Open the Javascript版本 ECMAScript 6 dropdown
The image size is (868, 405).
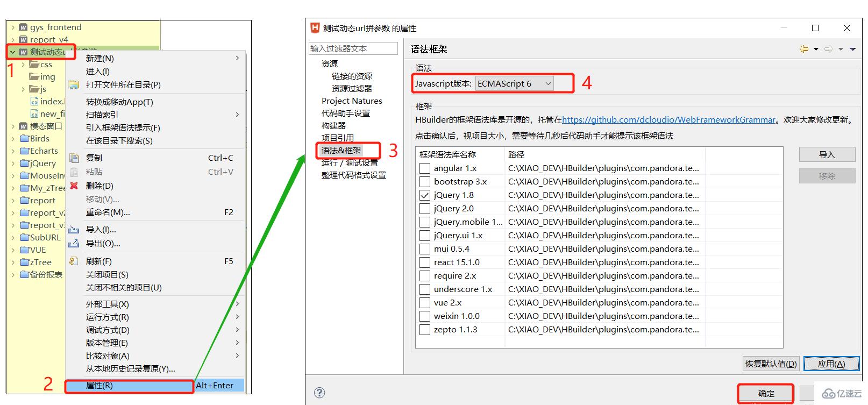pos(514,84)
